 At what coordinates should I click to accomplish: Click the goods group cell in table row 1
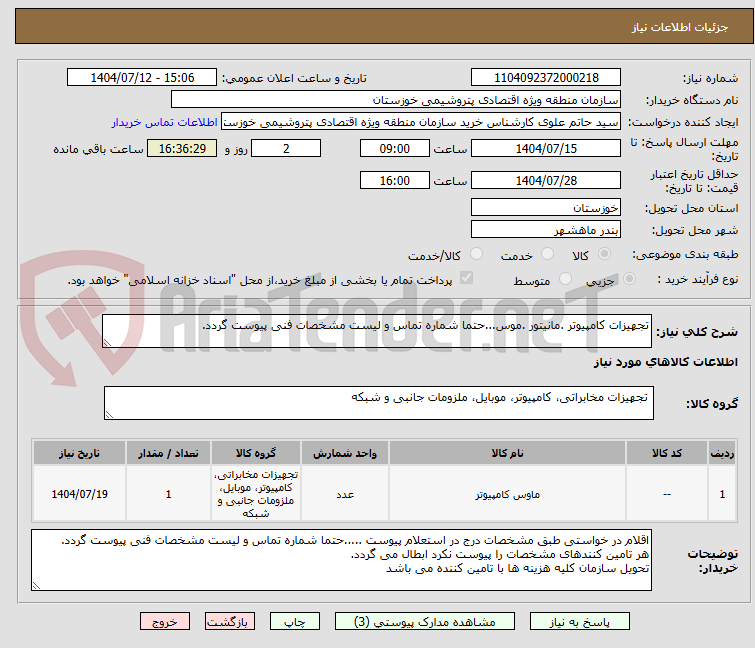point(256,494)
